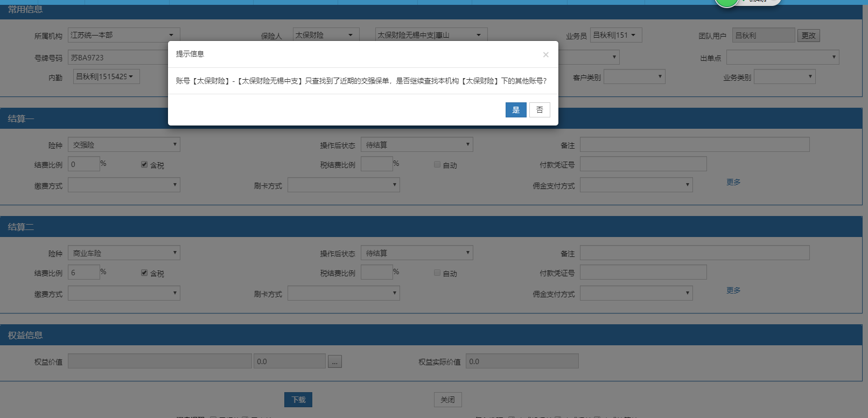Click the blue 下载 button
Screen dimensions: 868x418
tap(298, 400)
